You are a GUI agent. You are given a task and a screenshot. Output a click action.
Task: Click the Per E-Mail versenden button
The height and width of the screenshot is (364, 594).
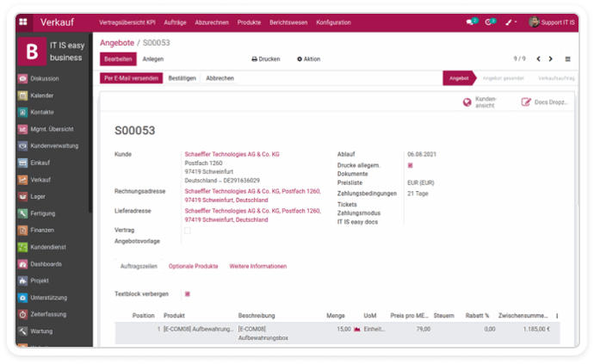click(131, 78)
